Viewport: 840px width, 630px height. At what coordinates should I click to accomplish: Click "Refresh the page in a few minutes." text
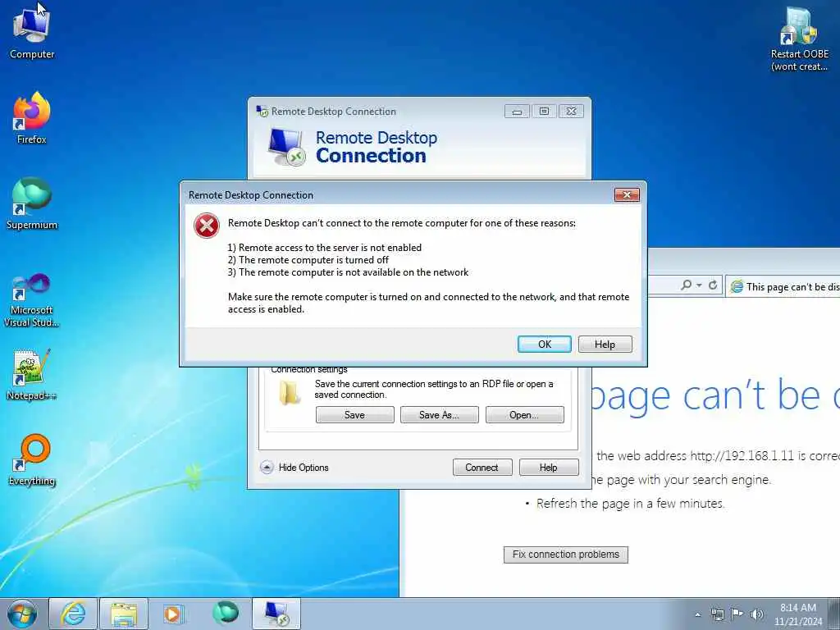(631, 504)
